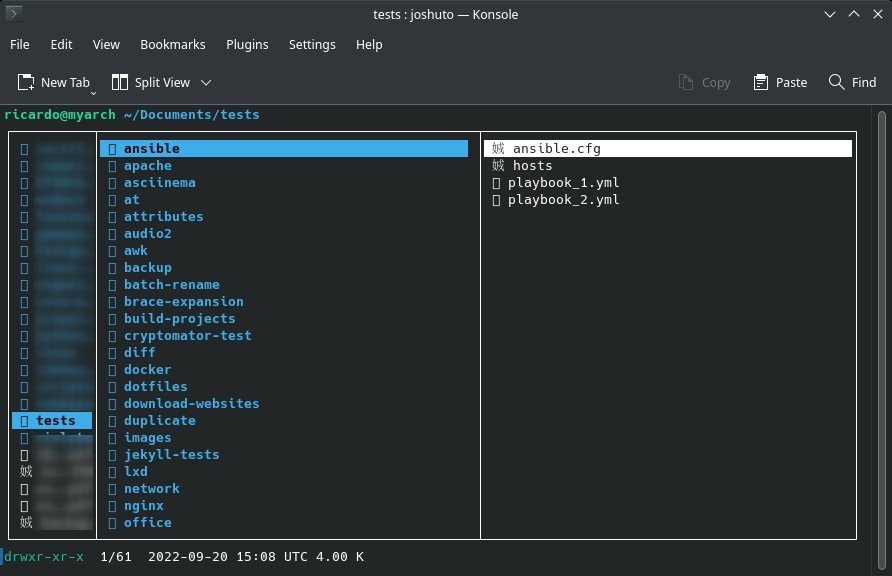Click the file icon beside ansible.cfg
The image size is (892, 576).
(498, 148)
